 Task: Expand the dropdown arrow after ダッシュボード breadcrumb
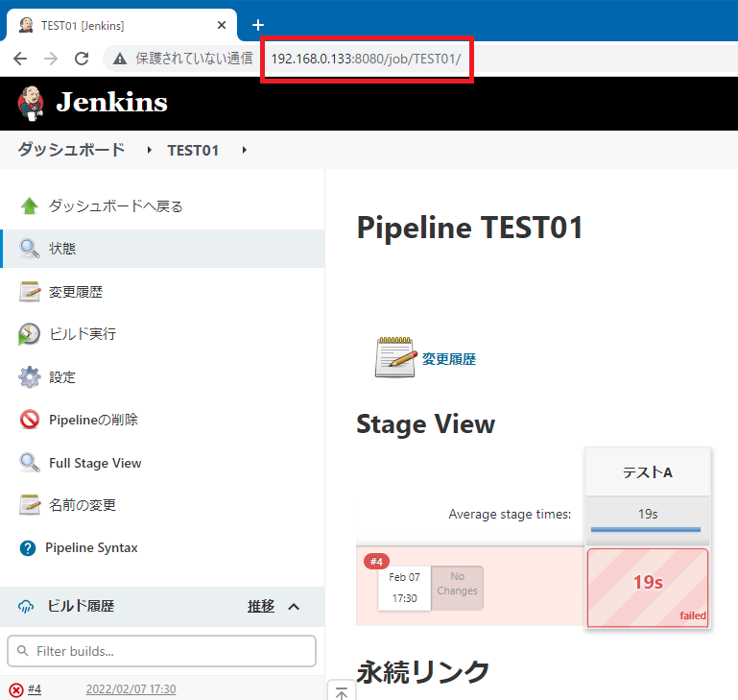pos(149,150)
